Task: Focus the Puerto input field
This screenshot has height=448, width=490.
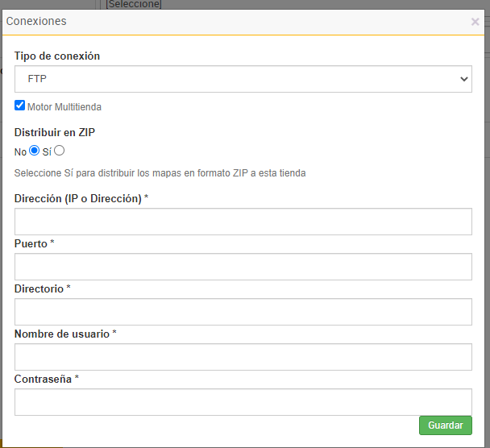Action: tap(243, 267)
